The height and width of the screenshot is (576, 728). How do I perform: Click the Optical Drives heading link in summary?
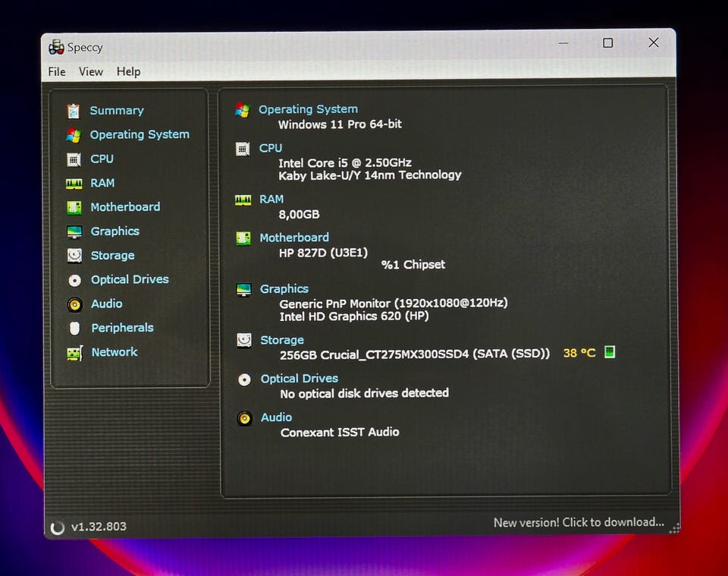pyautogui.click(x=300, y=379)
